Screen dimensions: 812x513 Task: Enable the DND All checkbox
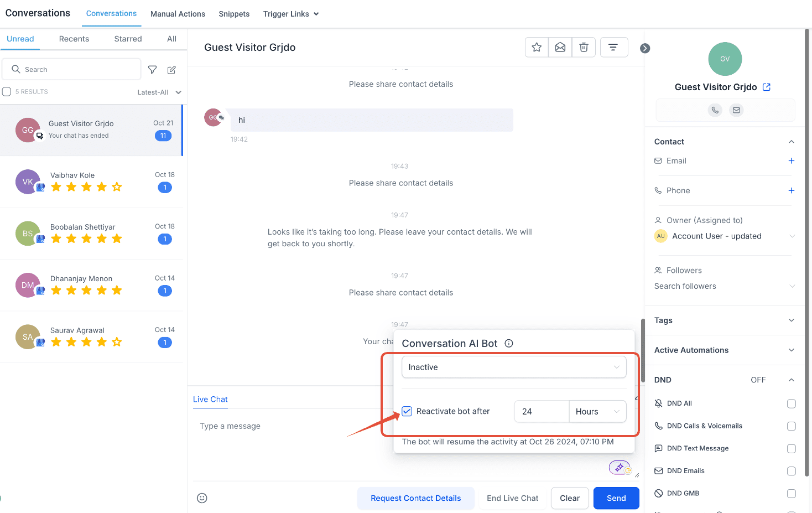click(792, 403)
